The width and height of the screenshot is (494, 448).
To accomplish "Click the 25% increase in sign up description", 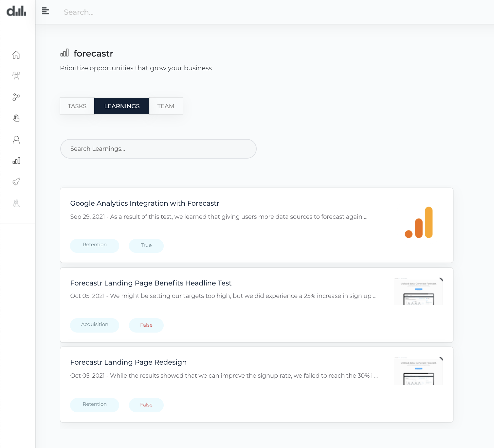I will pyautogui.click(x=223, y=296).
